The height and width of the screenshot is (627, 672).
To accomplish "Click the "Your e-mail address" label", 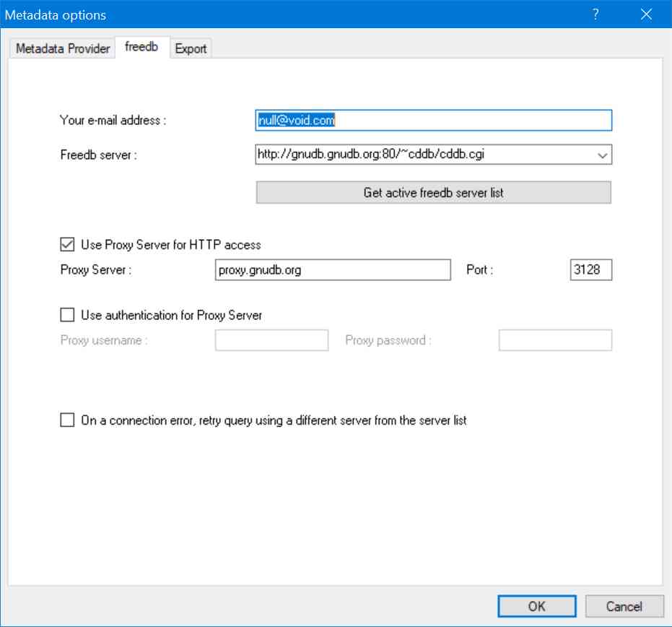I will [x=113, y=121].
